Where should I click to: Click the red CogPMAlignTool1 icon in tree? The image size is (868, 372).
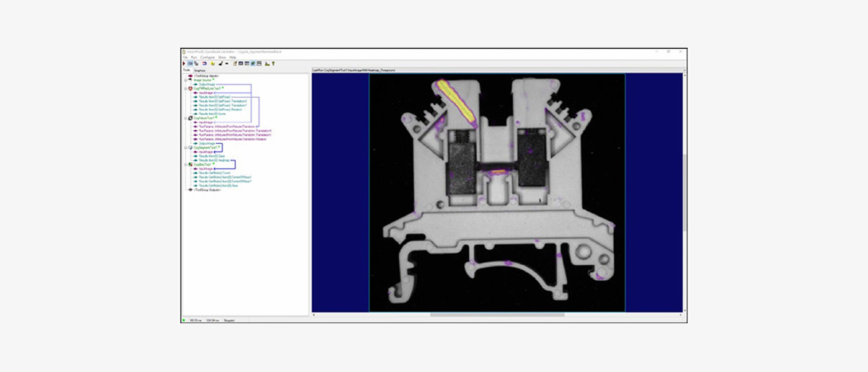coord(190,88)
